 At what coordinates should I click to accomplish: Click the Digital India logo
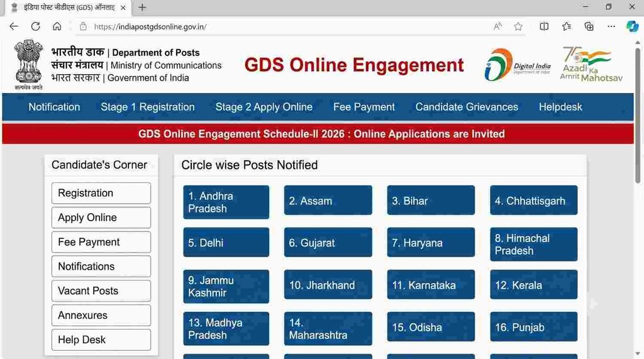[518, 65]
